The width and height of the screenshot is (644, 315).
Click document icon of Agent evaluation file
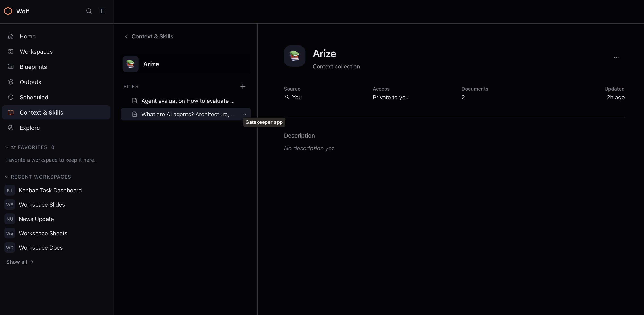[x=134, y=101]
